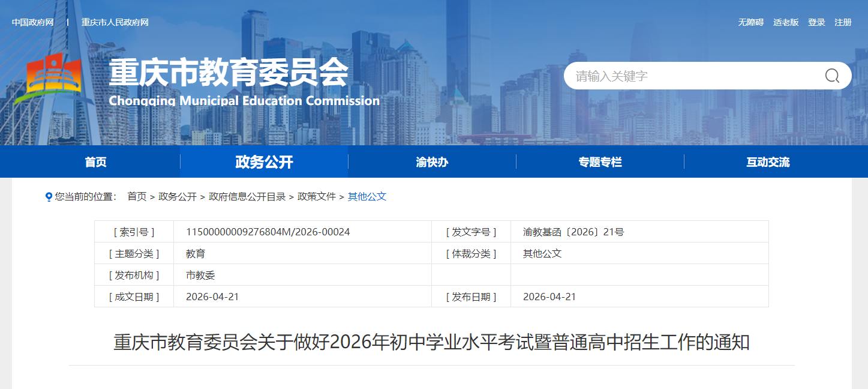This screenshot has height=389, width=868.
Task: Click the location pin icon in breadcrumb
Action: (49, 197)
